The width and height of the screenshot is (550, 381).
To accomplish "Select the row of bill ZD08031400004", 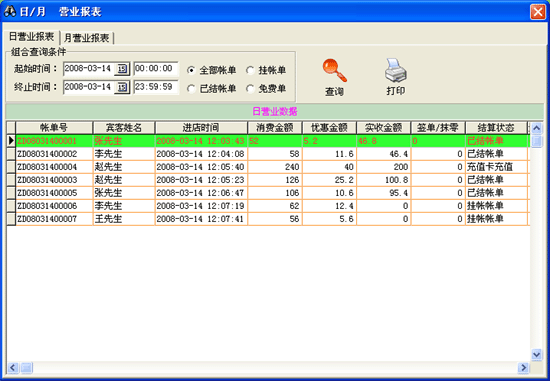I will pyautogui.click(x=268, y=167).
